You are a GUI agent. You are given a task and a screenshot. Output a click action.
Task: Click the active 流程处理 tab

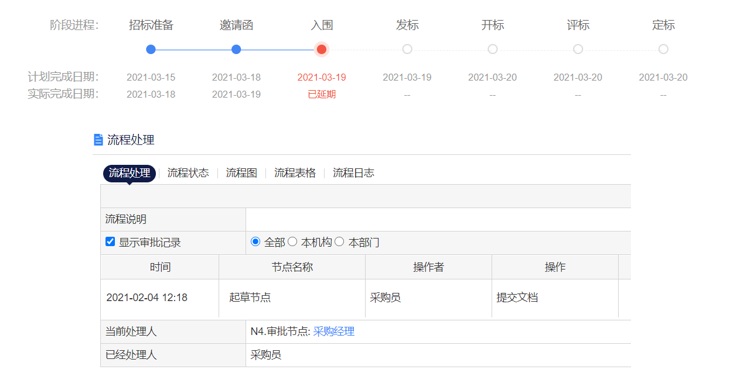(129, 173)
